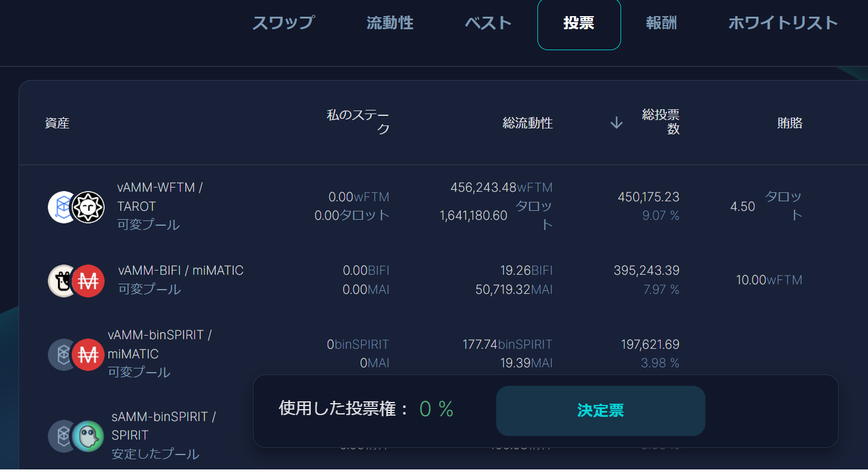The height and width of the screenshot is (473, 868).
Task: Click the binSPIRIT icon in vAMM-binSPIRIT / miMATIC row
Action: [x=63, y=355]
